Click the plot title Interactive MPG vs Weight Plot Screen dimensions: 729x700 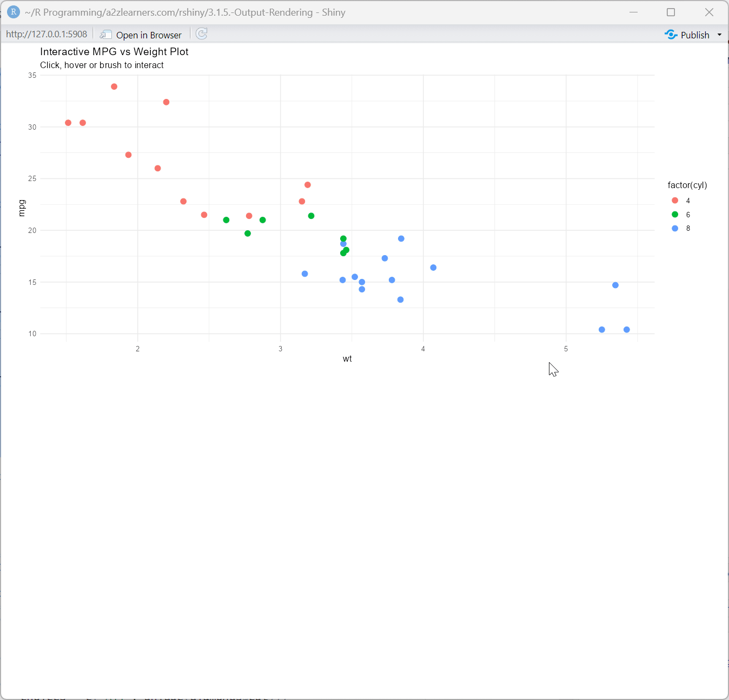(x=114, y=51)
